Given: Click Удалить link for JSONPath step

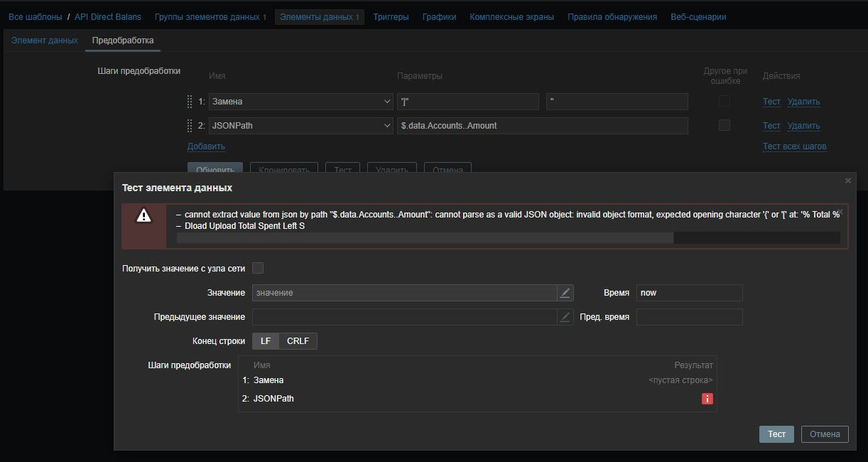Looking at the screenshot, I should (x=803, y=126).
